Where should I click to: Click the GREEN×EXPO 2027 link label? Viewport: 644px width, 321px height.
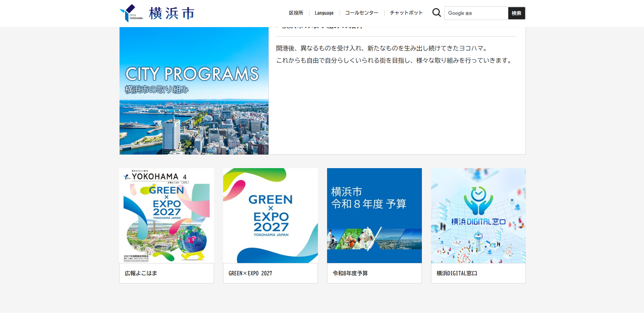pyautogui.click(x=250, y=273)
